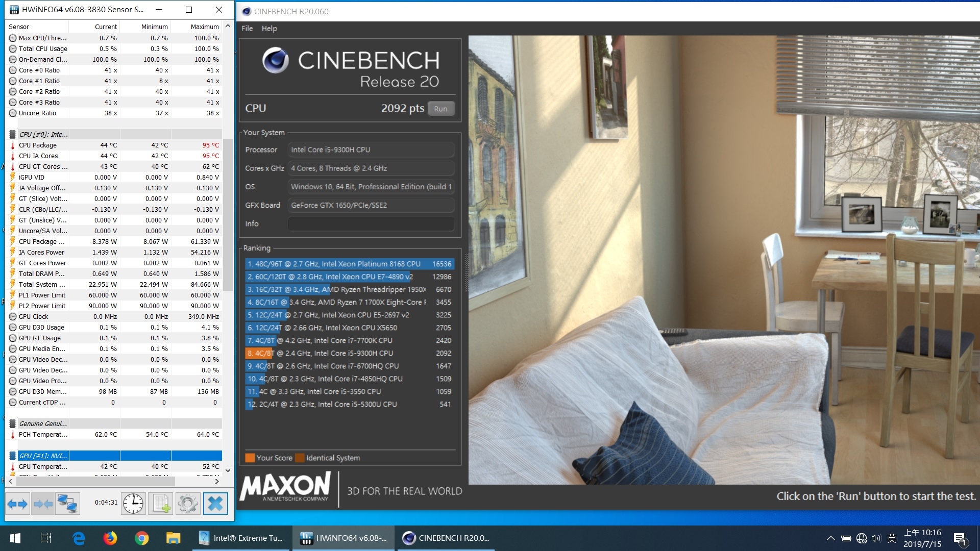This screenshot has height=551, width=980.
Task: Click the collapse layout inward arrows icon
Action: point(43,504)
